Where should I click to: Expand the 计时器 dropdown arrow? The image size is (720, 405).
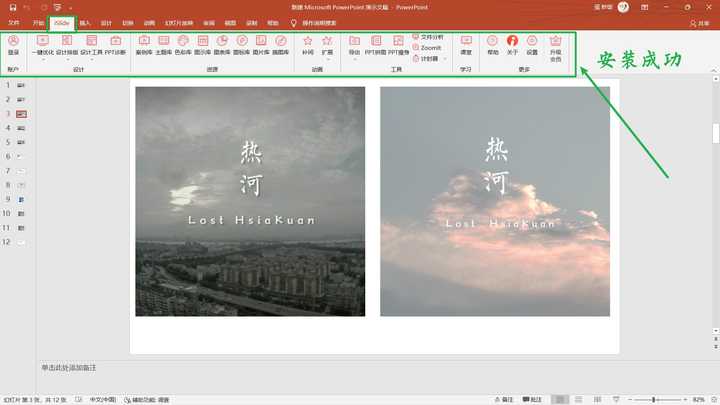444,59
